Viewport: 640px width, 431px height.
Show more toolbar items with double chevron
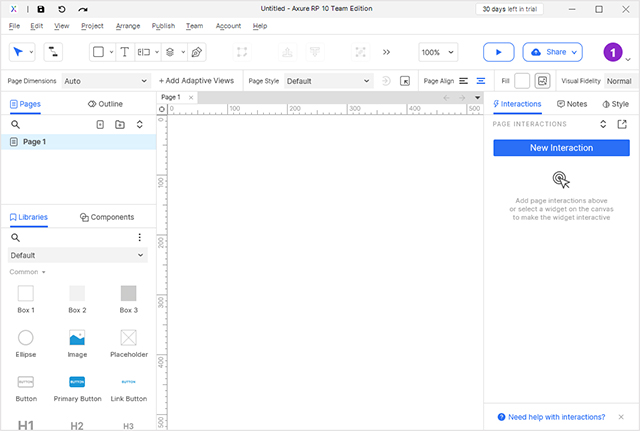(386, 52)
